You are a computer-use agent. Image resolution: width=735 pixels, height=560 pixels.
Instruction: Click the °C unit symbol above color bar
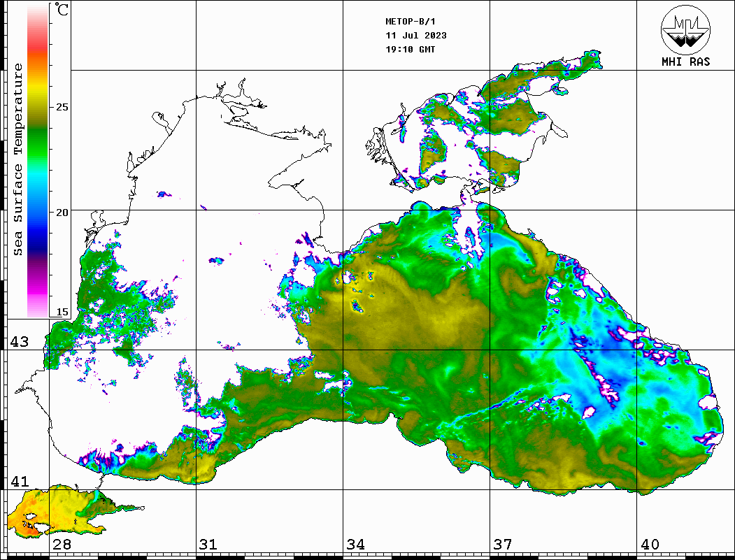pos(62,10)
